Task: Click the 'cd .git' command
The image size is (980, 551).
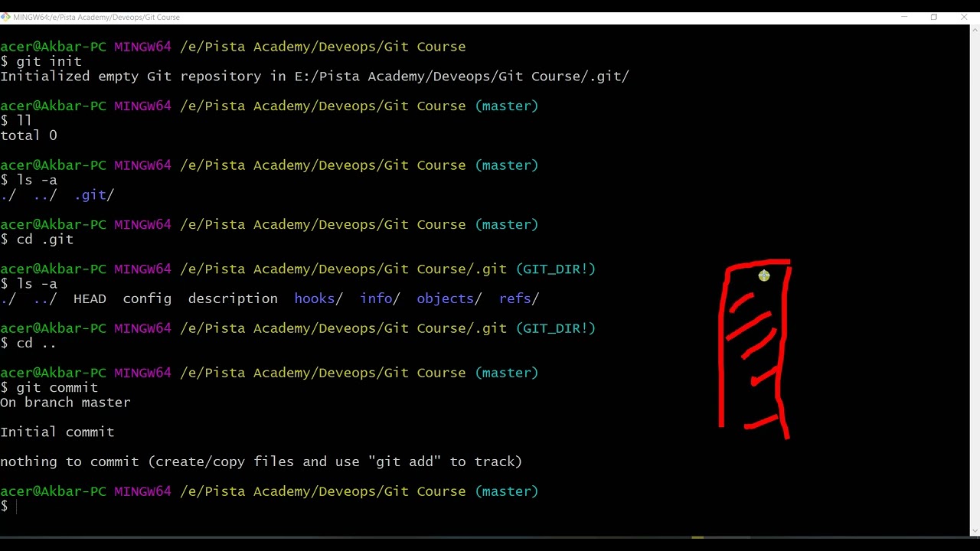Action: pyautogui.click(x=45, y=240)
